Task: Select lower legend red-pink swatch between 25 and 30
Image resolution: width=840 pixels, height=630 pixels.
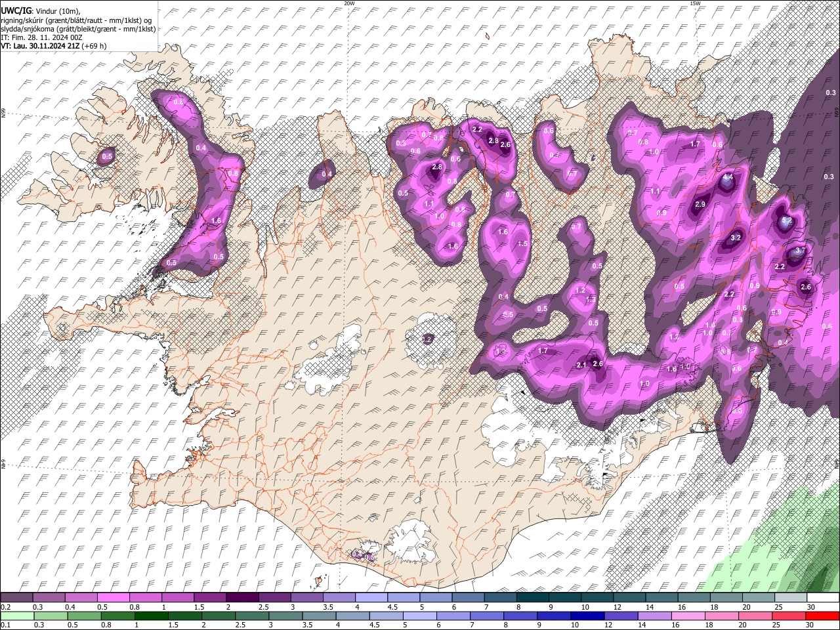Action: 787,616
